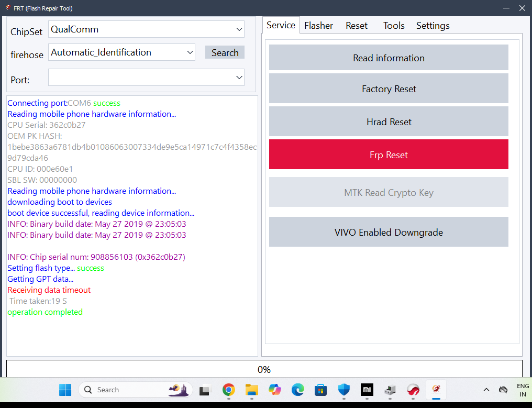Click the green 'operation completed' log line
This screenshot has height=408, width=532.
pyautogui.click(x=45, y=312)
